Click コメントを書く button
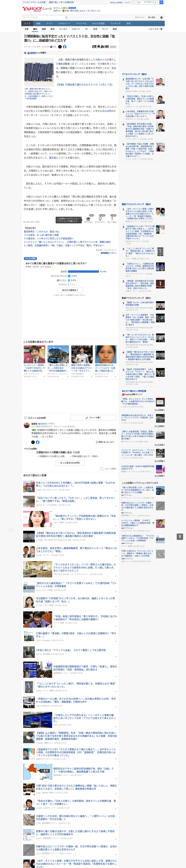Viewport: 186px width, 868px height. (x=93, y=418)
